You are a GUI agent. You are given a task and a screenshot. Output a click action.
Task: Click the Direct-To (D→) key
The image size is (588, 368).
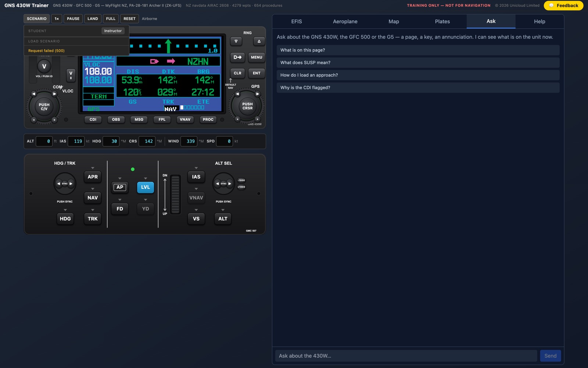tap(237, 57)
